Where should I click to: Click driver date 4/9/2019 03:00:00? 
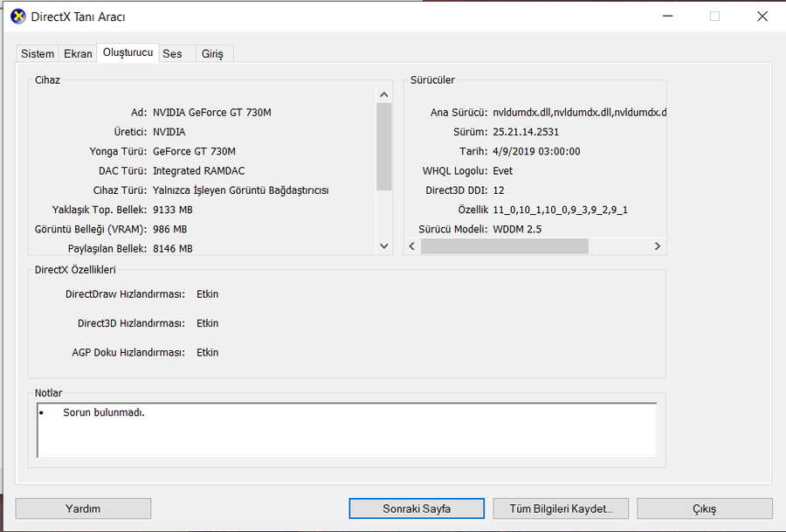pyautogui.click(x=536, y=151)
